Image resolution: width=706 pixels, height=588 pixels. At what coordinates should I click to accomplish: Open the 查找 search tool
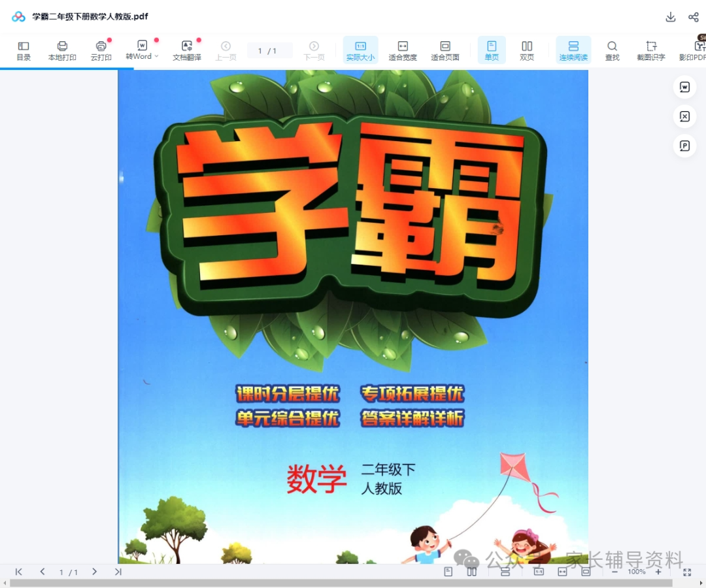click(612, 51)
